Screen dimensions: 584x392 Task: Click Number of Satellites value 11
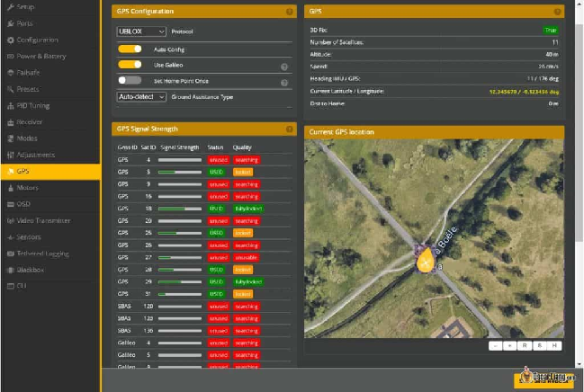pos(555,42)
